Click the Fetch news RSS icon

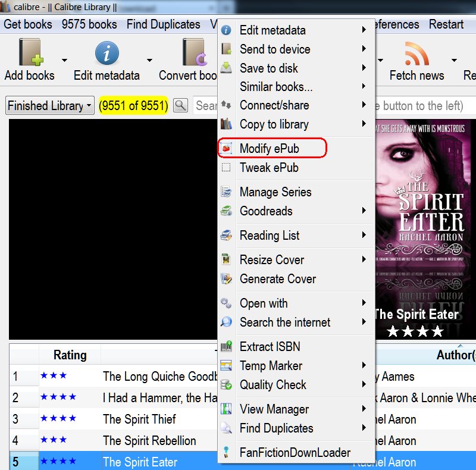(x=416, y=54)
